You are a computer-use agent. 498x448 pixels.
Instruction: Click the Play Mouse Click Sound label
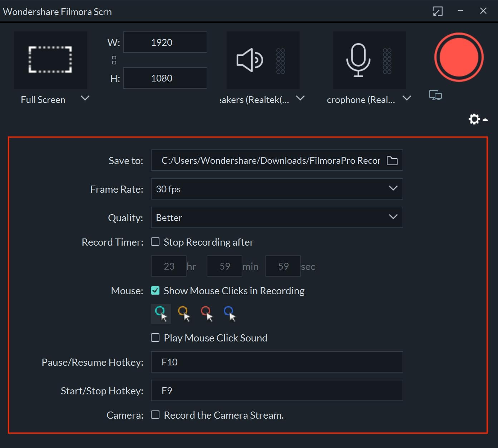[x=216, y=338]
